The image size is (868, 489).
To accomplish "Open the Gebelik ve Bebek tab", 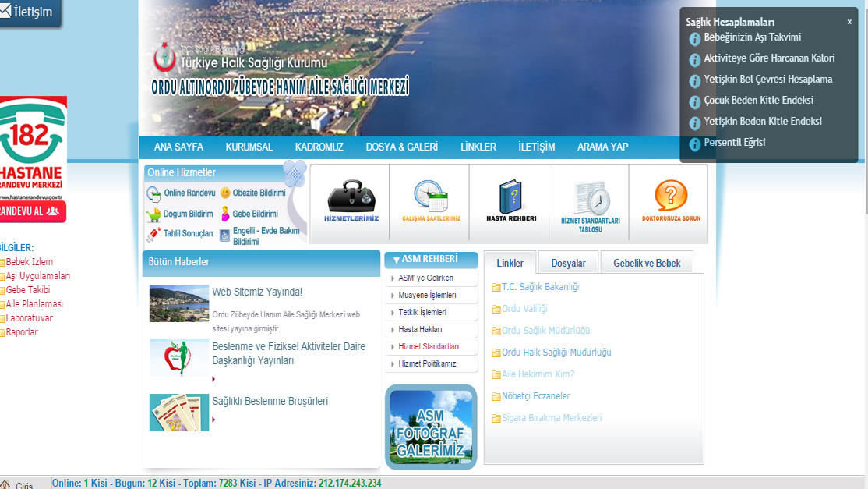I will (x=647, y=262).
